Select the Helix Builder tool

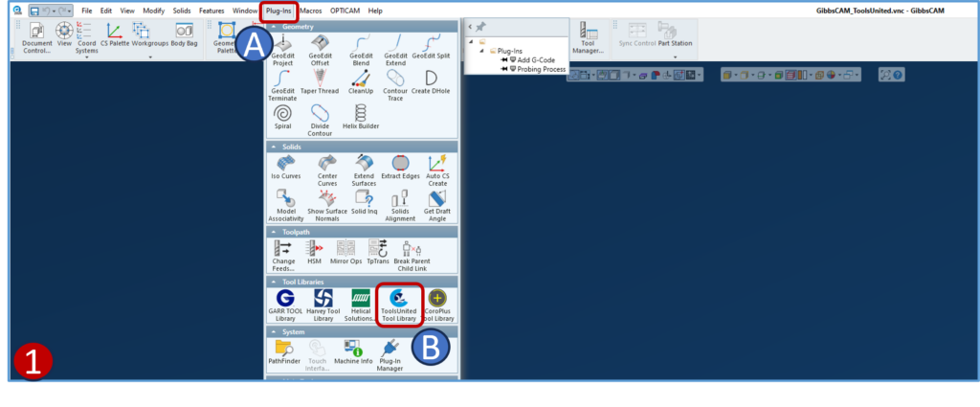pos(361,117)
